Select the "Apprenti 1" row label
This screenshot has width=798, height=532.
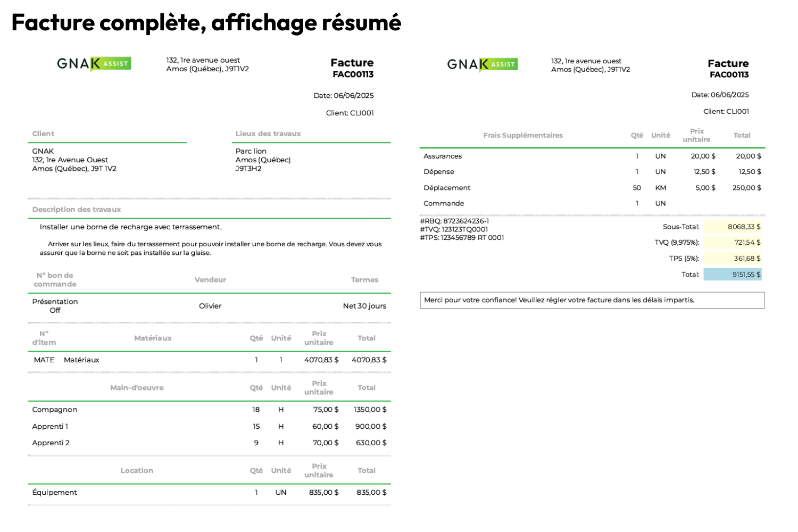[x=50, y=427]
